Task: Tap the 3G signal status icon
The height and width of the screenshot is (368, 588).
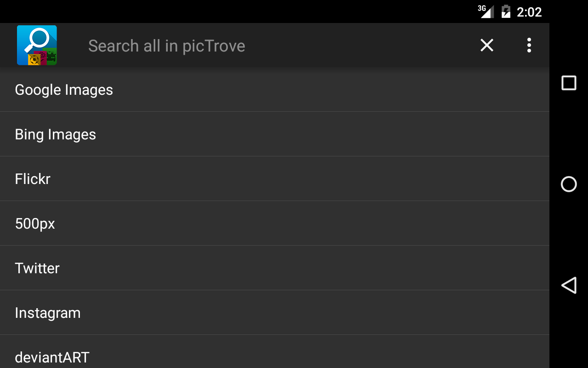Action: (x=485, y=11)
